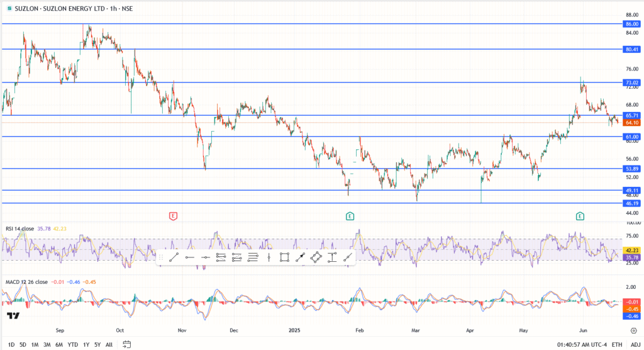Open the go to date calendar icon
644x350 pixels.
tap(126, 344)
